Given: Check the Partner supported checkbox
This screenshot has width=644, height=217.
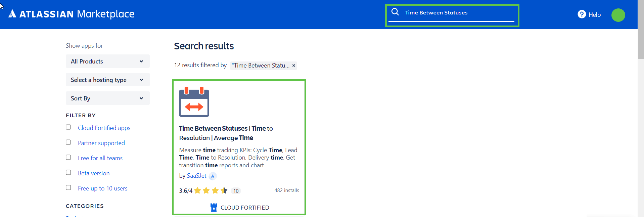Looking at the screenshot, I should (x=68, y=142).
